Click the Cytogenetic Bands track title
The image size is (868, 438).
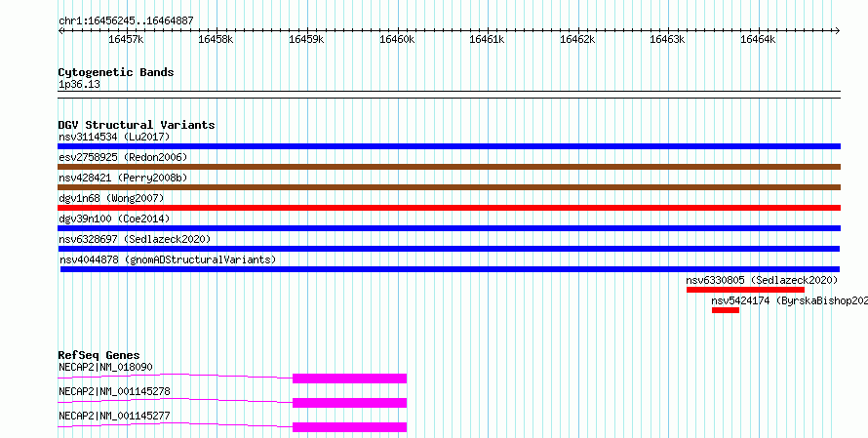(x=116, y=72)
